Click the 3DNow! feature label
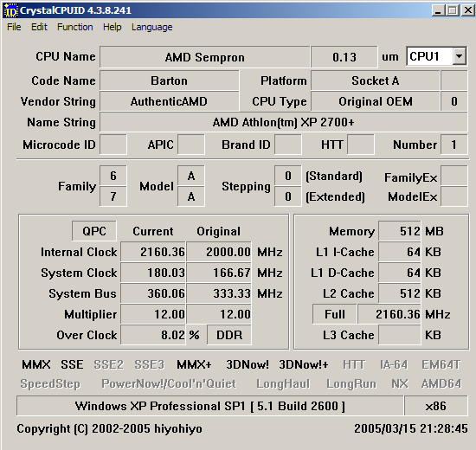The height and width of the screenshot is (450, 476). point(248,364)
